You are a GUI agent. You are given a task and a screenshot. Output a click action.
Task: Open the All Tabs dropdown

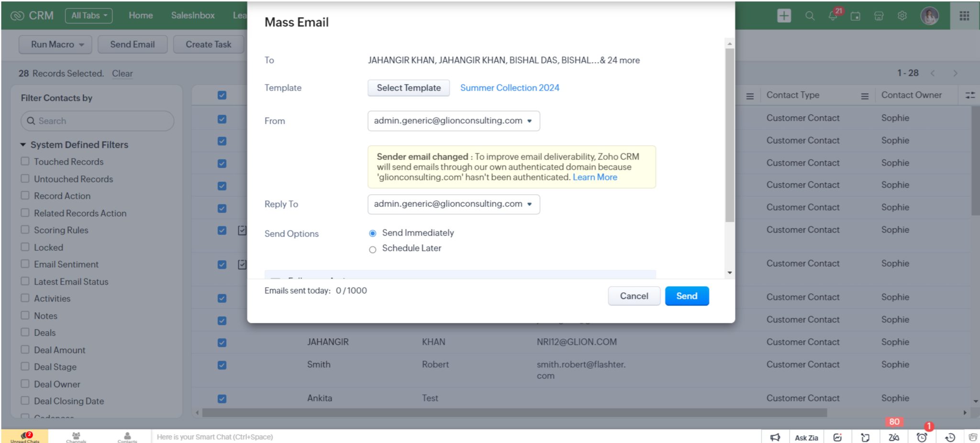[89, 16]
